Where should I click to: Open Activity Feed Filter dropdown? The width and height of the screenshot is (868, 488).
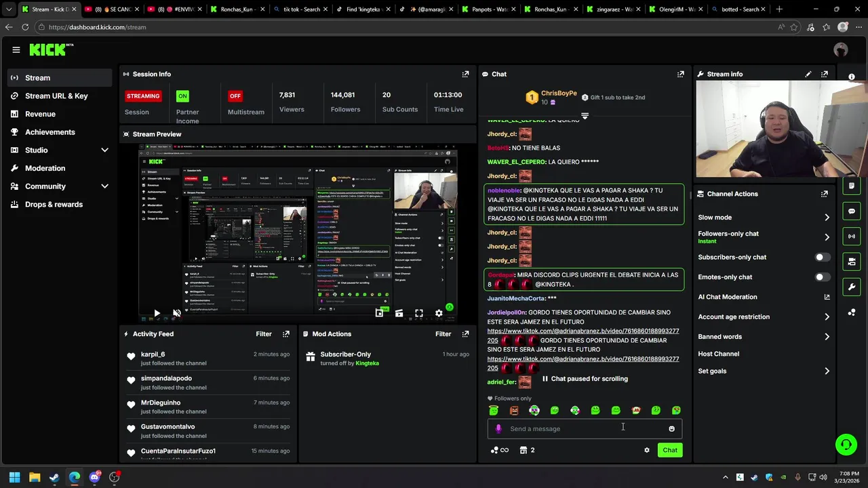(264, 334)
